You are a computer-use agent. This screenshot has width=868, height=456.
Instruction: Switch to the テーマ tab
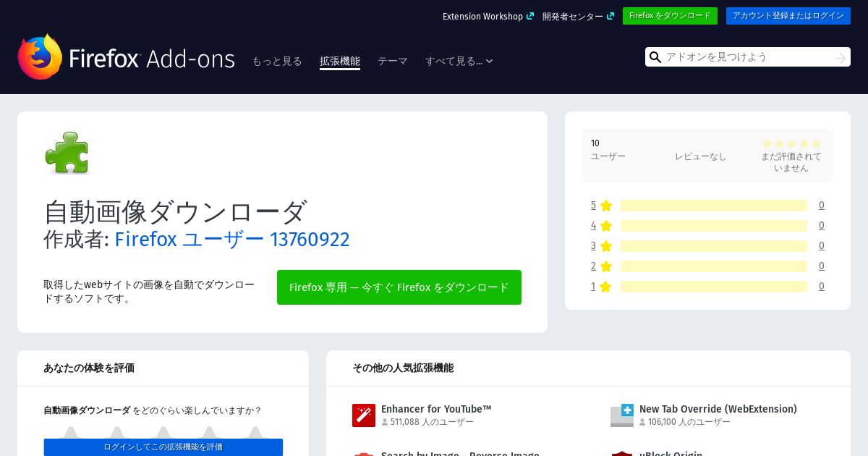click(x=393, y=62)
